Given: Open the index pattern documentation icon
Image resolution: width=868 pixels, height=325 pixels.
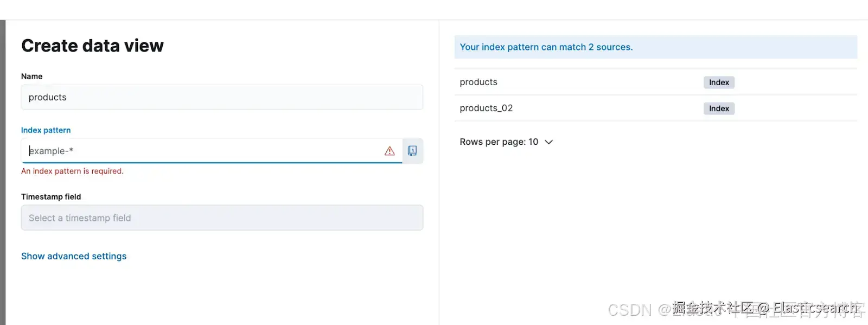Looking at the screenshot, I should tap(412, 151).
